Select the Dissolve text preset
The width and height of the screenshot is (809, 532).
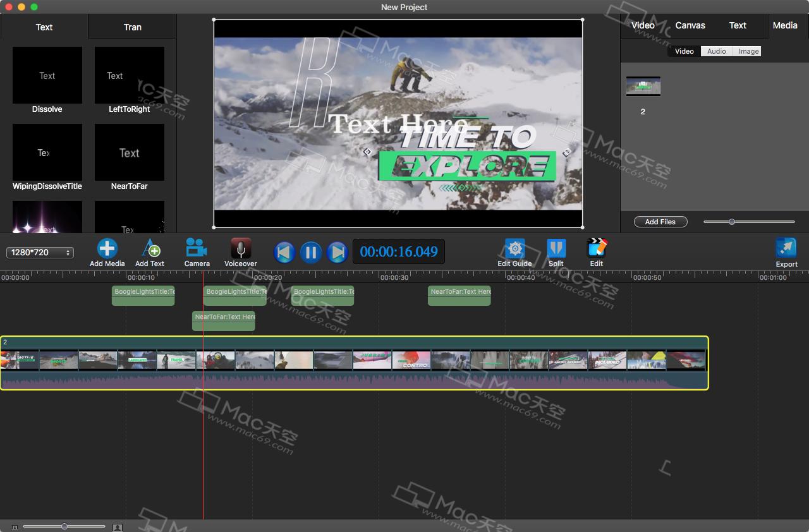pos(47,75)
